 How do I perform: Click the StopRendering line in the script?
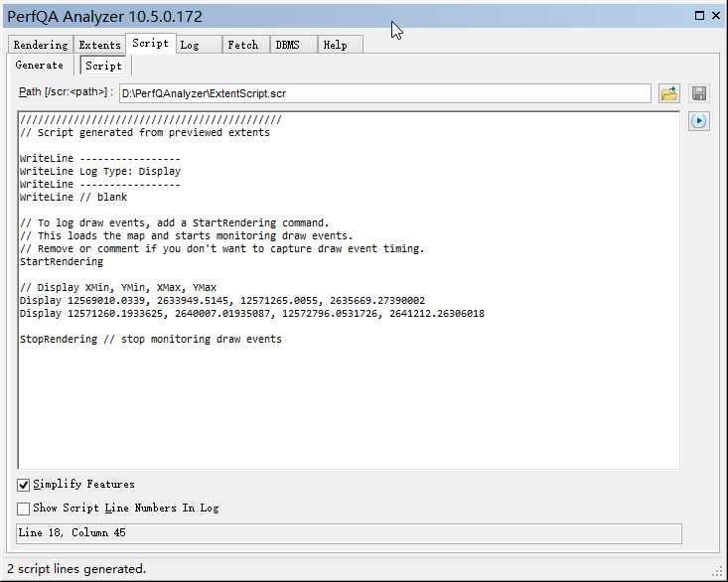[150, 340]
